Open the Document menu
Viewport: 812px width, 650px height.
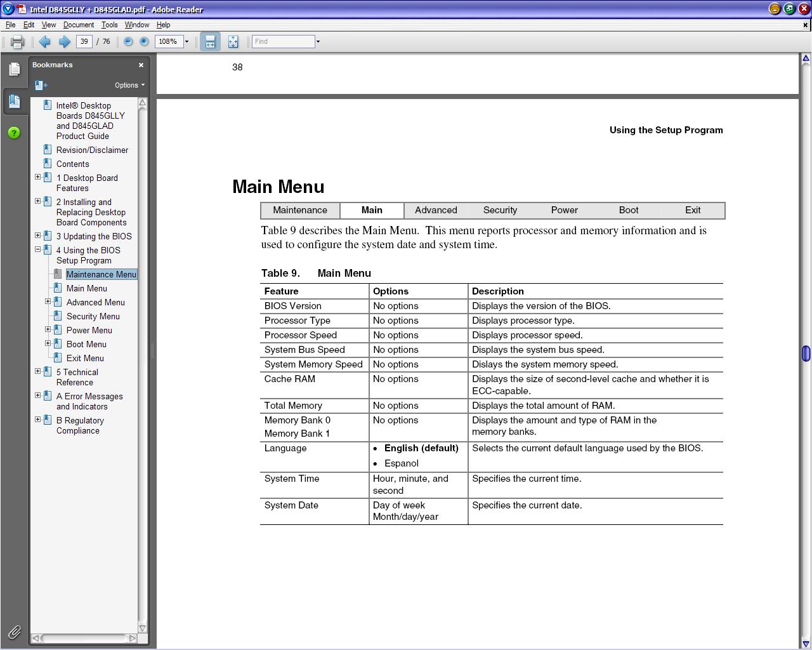tap(79, 25)
